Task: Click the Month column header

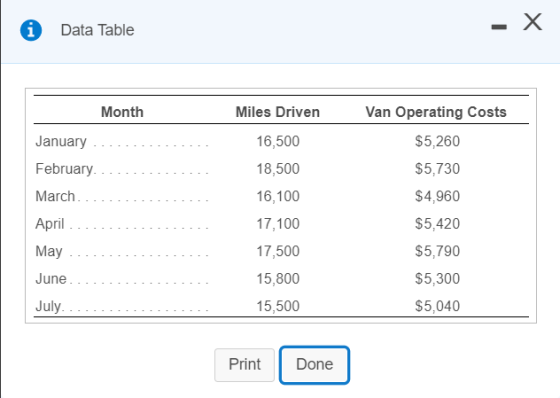Action: click(122, 112)
